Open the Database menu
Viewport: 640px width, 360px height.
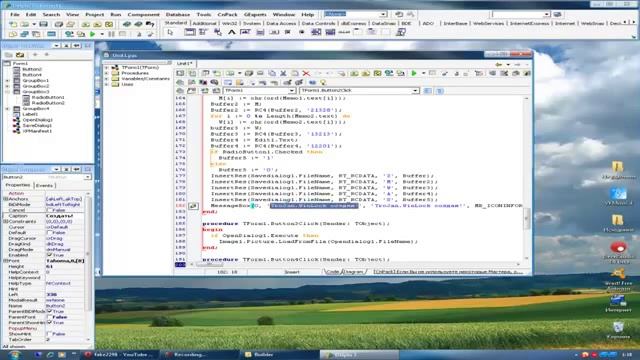178,15
